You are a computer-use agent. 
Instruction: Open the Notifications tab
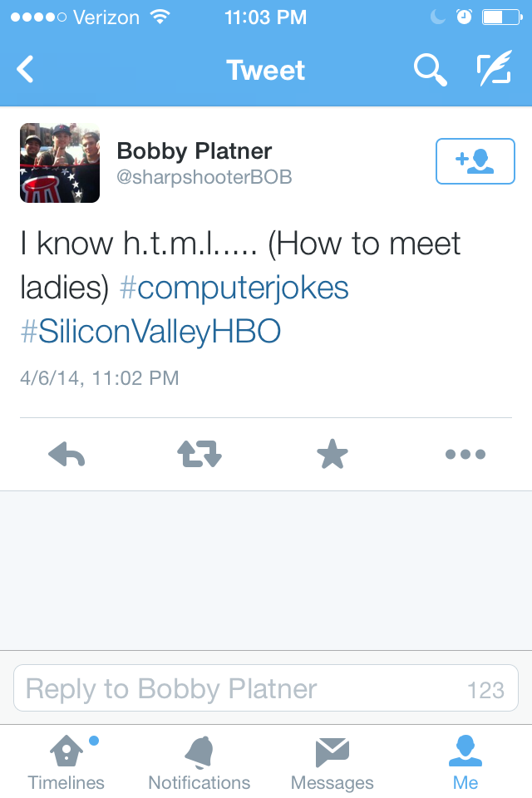199,761
